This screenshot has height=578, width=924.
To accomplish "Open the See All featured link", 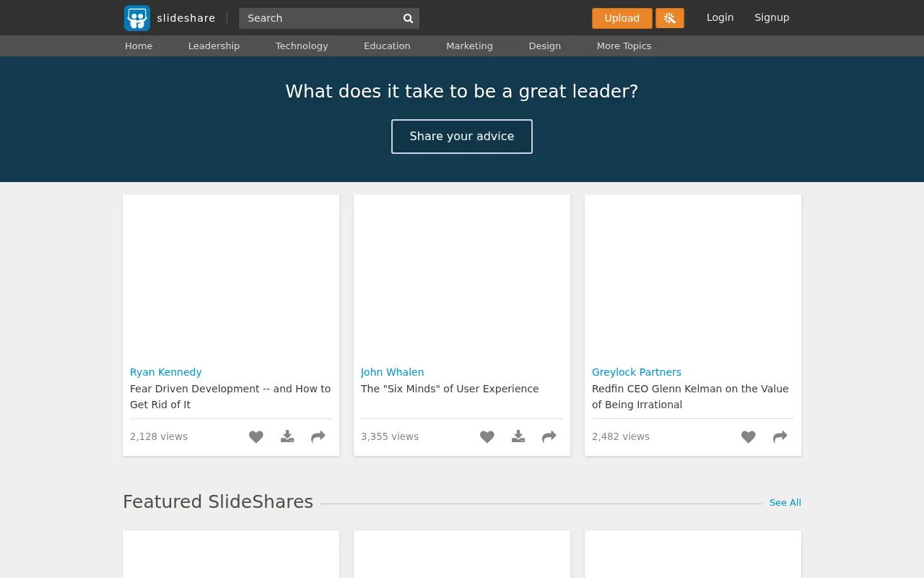I will 785,502.
